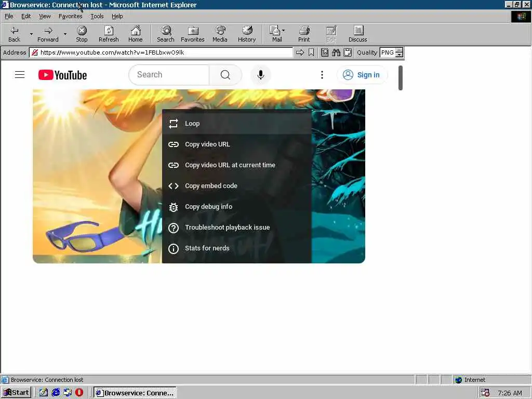Select Copy embed code
532x399 pixels.
(237, 185)
